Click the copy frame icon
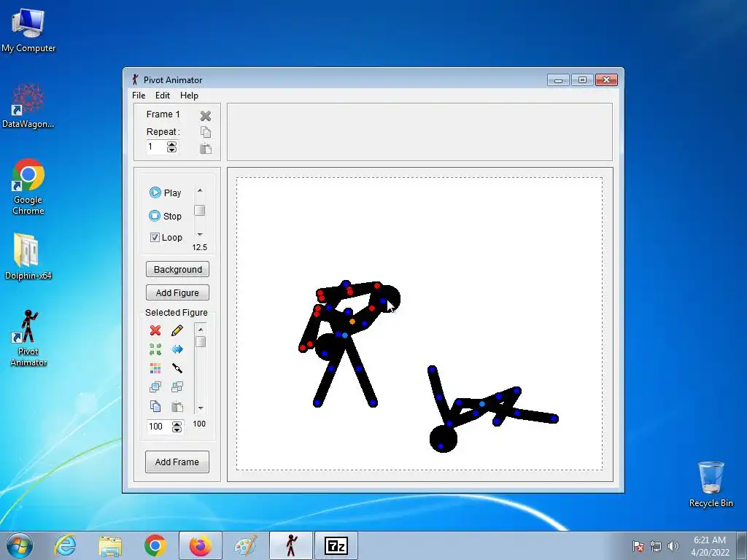The height and width of the screenshot is (560, 747). click(x=205, y=132)
